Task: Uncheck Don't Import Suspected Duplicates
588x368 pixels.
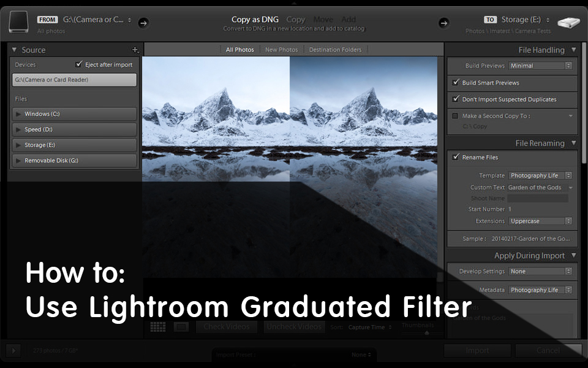Action: (456, 99)
